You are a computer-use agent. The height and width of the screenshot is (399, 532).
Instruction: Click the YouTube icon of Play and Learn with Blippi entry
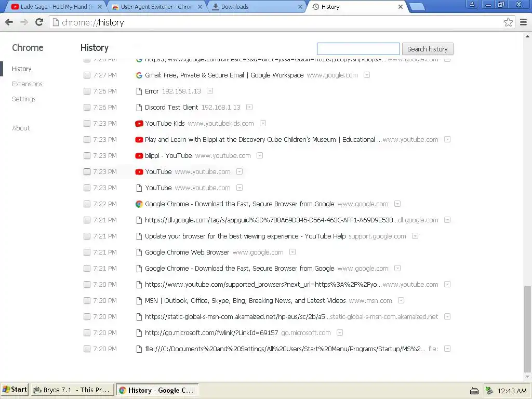pos(139,140)
